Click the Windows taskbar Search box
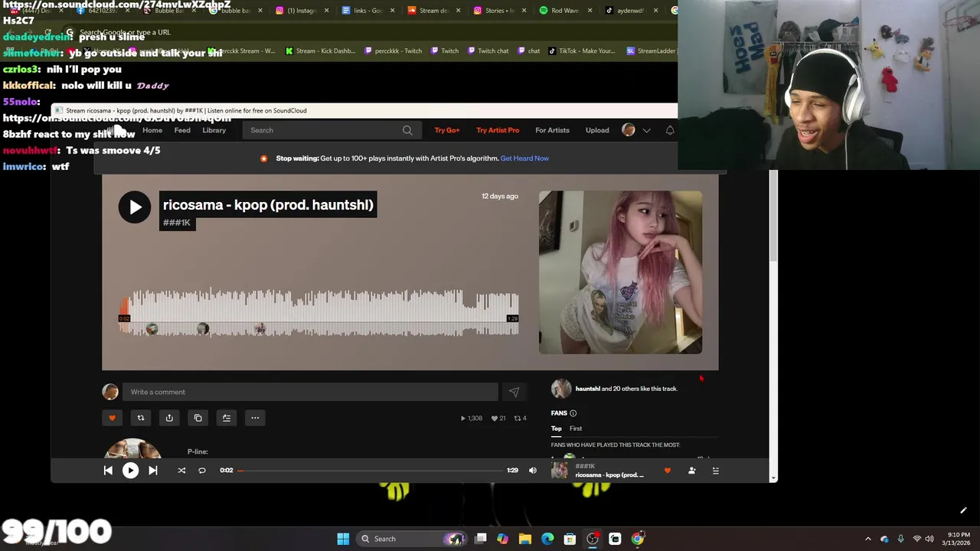Screen dimensions: 980x551 coord(413,539)
